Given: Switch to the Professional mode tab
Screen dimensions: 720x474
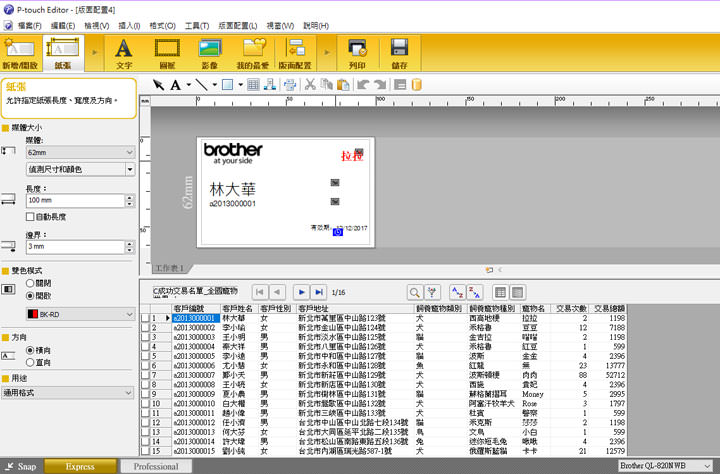Looking at the screenshot, I should coord(156,467).
